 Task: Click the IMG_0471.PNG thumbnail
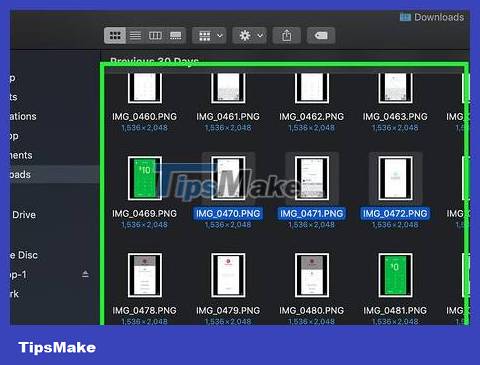(x=312, y=178)
